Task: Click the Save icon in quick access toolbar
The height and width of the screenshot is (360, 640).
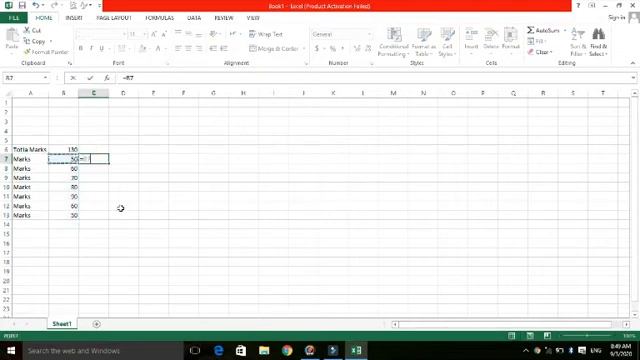Action: coord(22,5)
